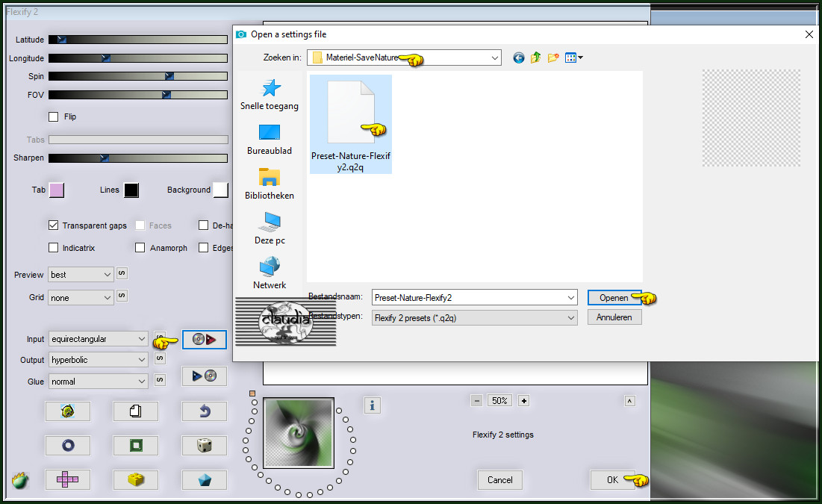Click the blue ring icon button

pos(68,446)
